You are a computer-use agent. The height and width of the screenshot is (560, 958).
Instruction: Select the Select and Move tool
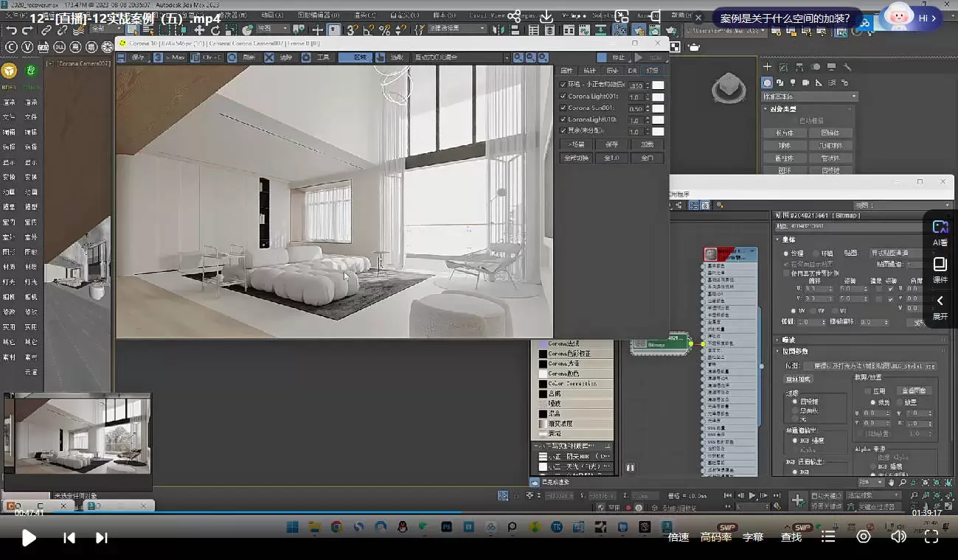(x=199, y=30)
